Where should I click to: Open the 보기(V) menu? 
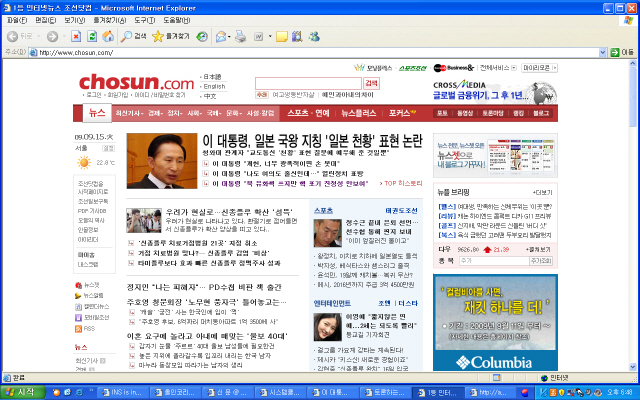(74, 20)
